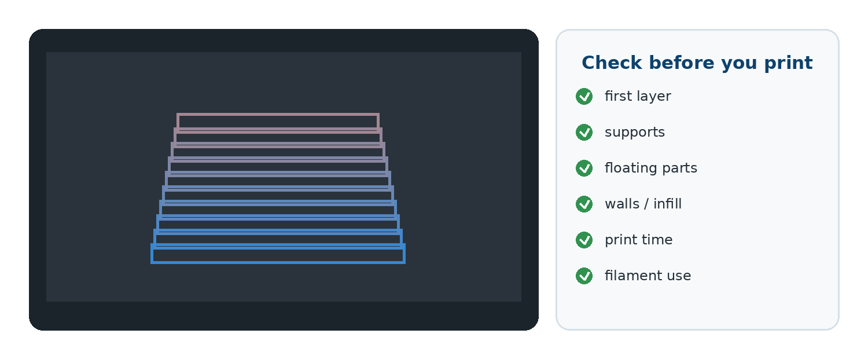This screenshot has width=868, height=359.
Task: Click the 'Check before you print' heading
Action: (697, 63)
